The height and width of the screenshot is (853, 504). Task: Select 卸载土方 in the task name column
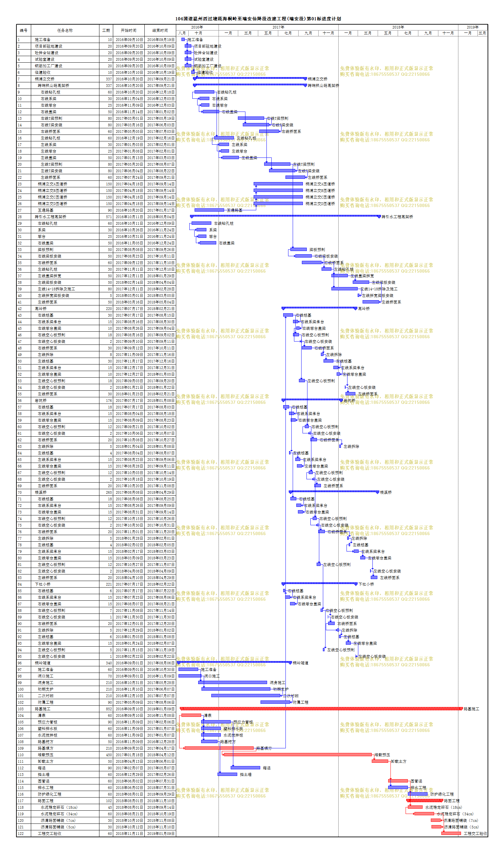tap(46, 761)
